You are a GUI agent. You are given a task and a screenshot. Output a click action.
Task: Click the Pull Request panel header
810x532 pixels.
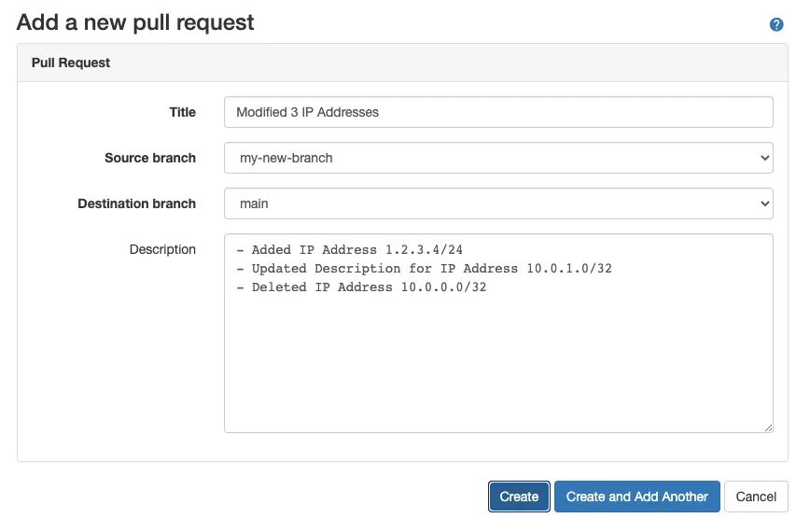pyautogui.click(x=71, y=63)
